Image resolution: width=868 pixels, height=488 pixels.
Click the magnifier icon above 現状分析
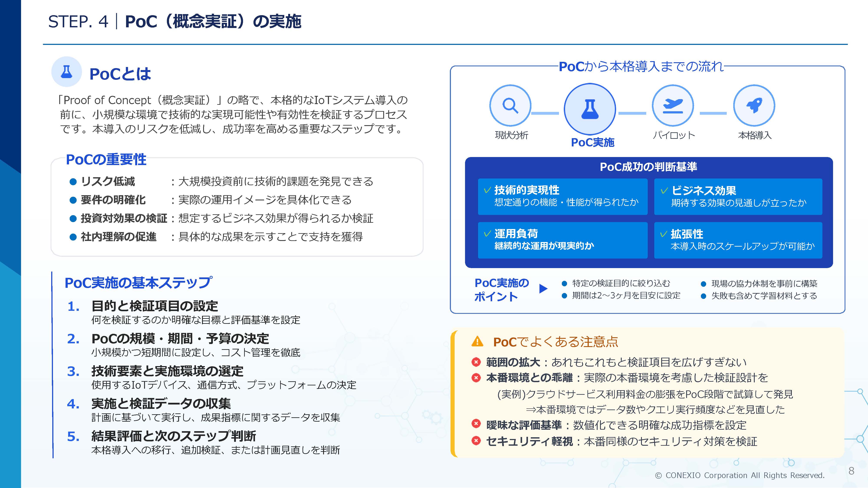[510, 106]
